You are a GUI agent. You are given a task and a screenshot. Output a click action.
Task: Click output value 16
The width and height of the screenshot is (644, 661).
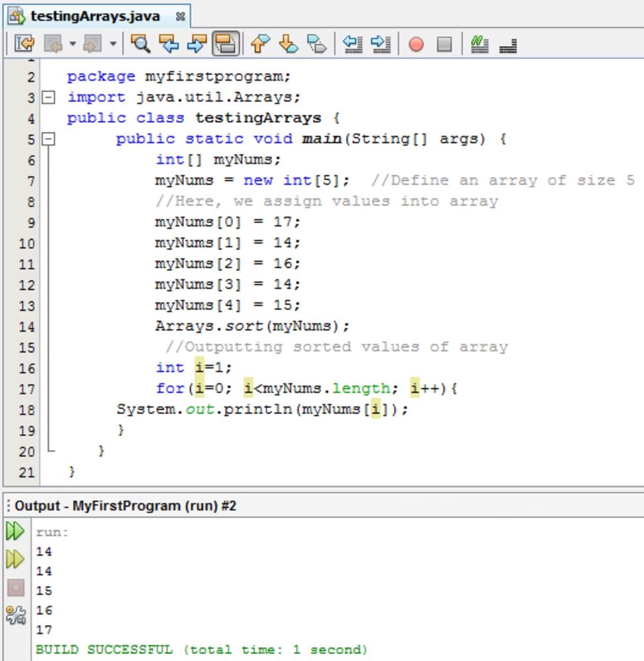coord(44,610)
